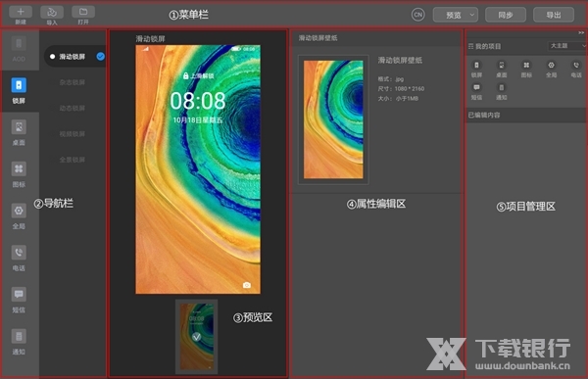588x379 pixels.
Task: Click the 格式: jpg text
Action: tap(391, 79)
